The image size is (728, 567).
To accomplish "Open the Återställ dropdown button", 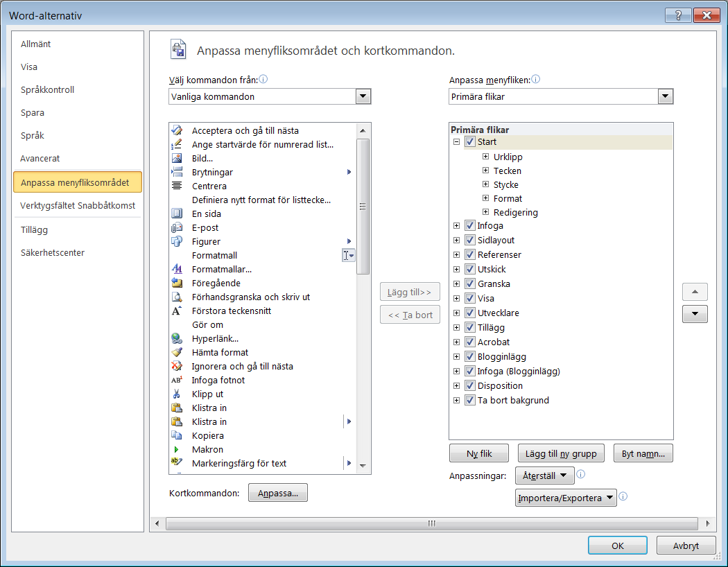I will pos(544,476).
